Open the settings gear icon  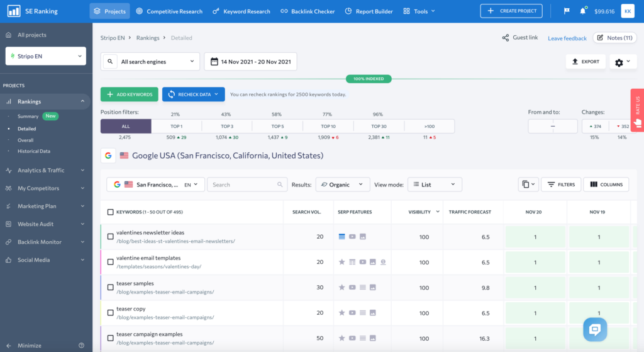pos(619,62)
